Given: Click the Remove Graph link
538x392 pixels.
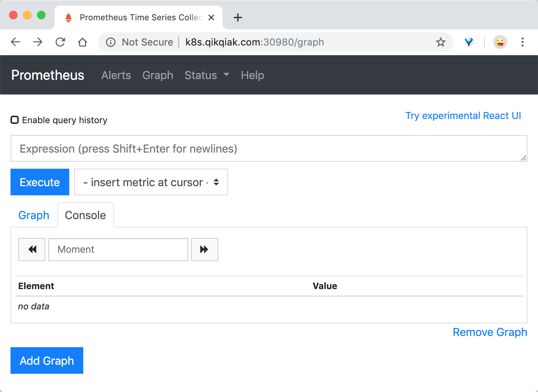Looking at the screenshot, I should 490,332.
